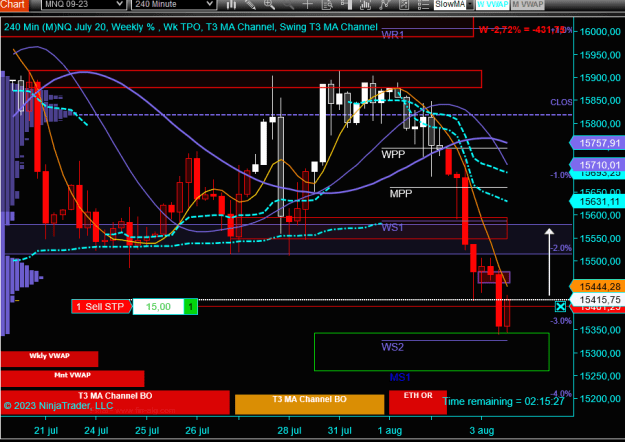Screen dimensions: 625x442
Task: Click the 26 jul date axis label
Action: tap(197, 430)
